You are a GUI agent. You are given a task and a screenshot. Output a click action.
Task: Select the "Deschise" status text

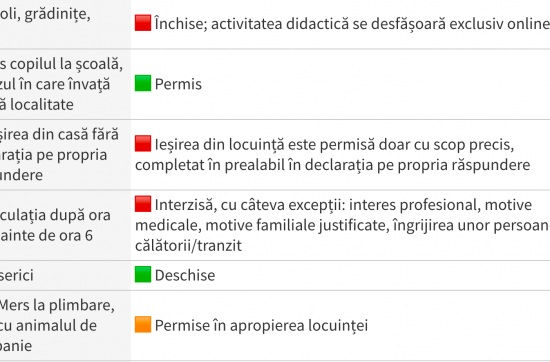pyautogui.click(x=185, y=275)
